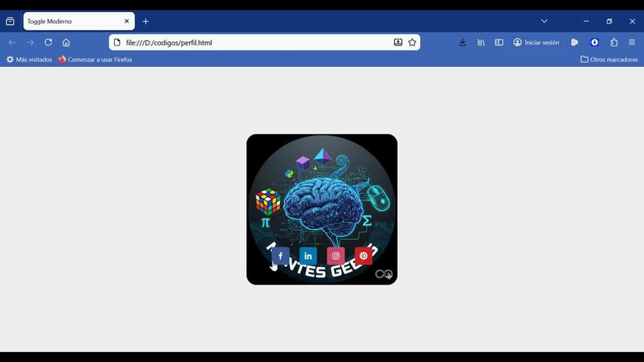Close the Toggle Moderno tab
The image size is (644, 362).
(127, 21)
